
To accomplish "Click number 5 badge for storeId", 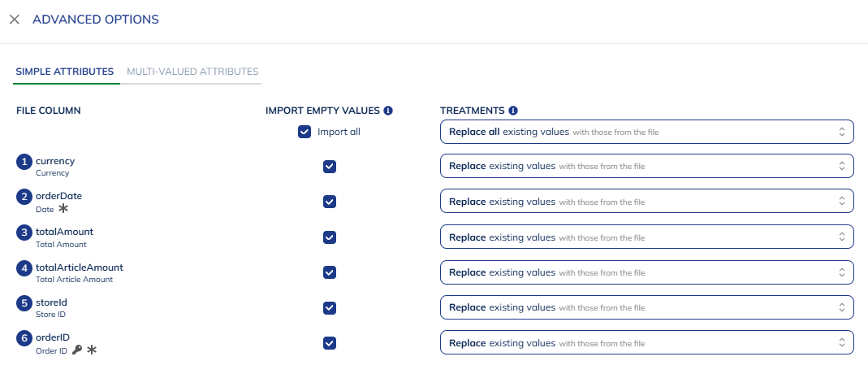I will point(24,303).
